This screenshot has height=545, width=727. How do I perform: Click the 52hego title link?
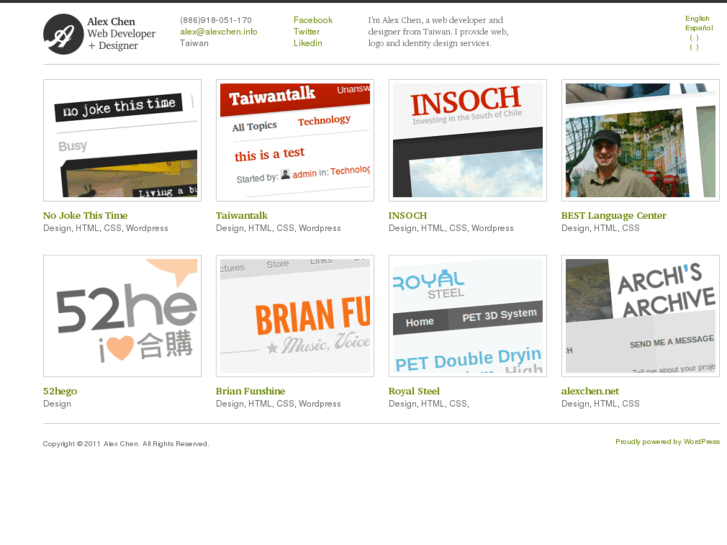click(60, 391)
